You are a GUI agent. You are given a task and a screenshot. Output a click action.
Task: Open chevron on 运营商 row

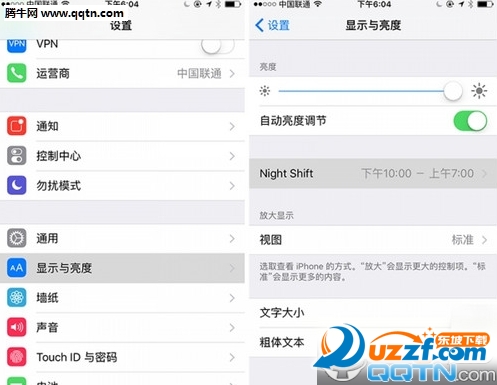pyautogui.click(x=232, y=73)
